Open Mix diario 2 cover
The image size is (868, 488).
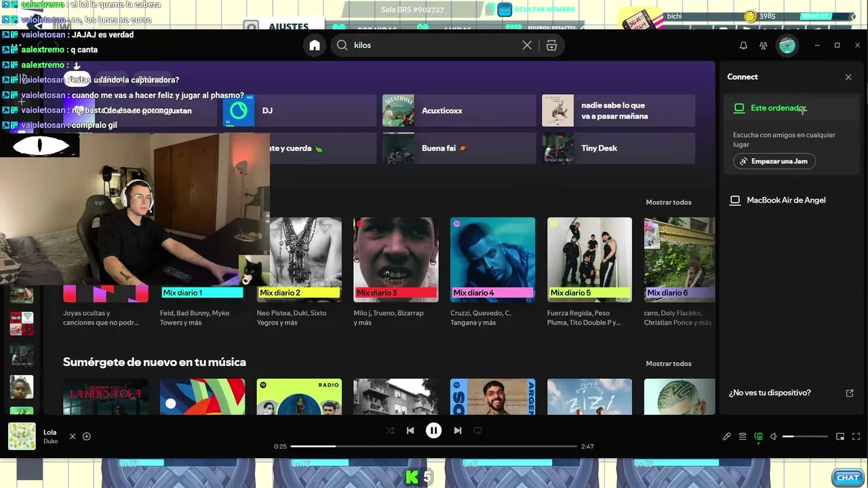click(299, 260)
